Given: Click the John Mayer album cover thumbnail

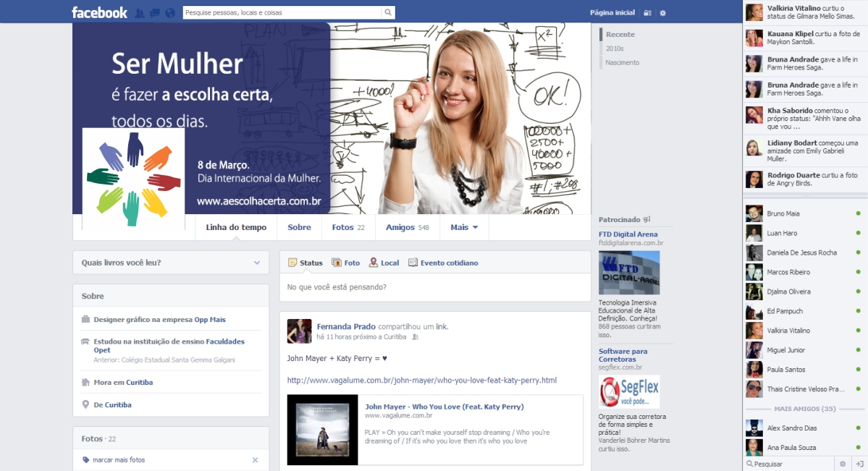Looking at the screenshot, I should pyautogui.click(x=323, y=430).
